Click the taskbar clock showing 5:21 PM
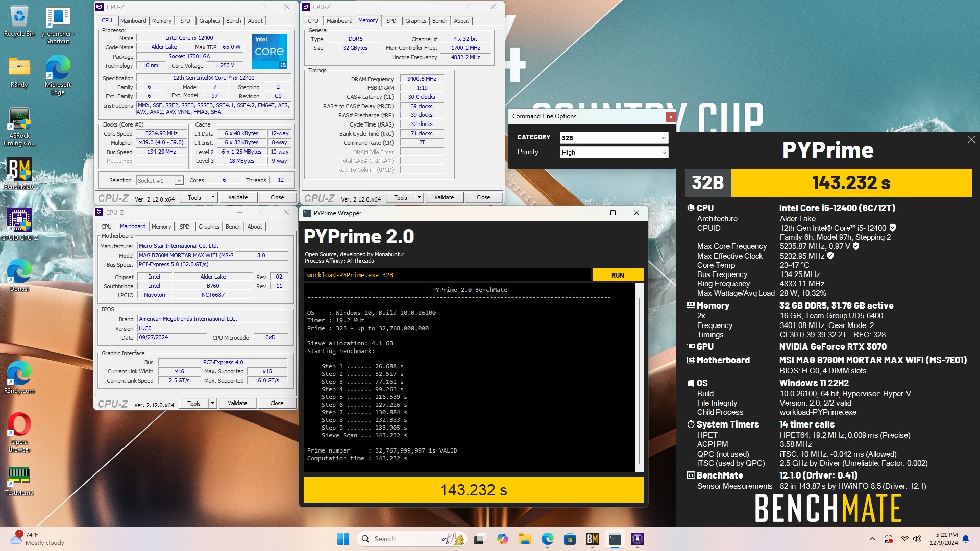Image resolution: width=980 pixels, height=551 pixels. click(x=944, y=539)
